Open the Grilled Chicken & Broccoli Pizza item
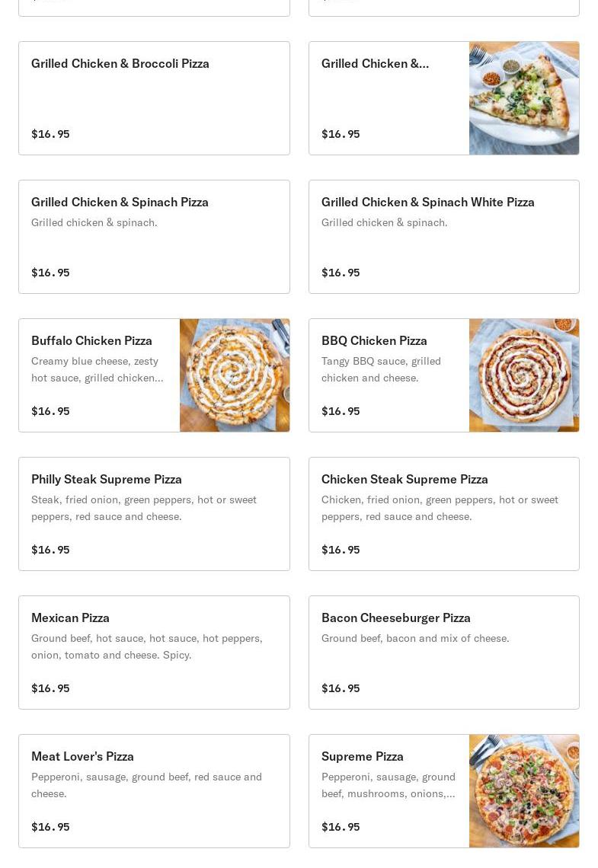598x868 pixels. 154,98
